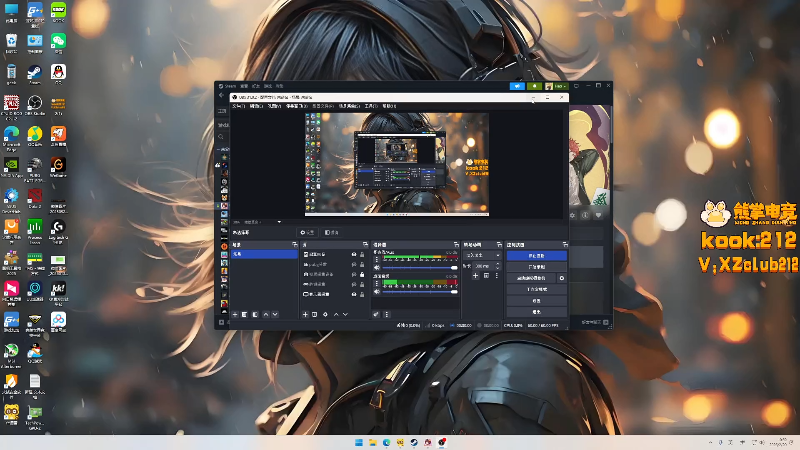Click the Start Virtual Camera button
Viewport: 800px width, 450px height.
(x=531, y=278)
